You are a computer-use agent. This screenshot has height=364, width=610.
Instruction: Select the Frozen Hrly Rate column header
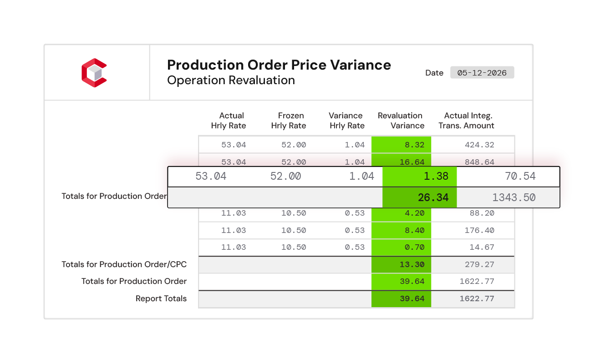[289, 121]
